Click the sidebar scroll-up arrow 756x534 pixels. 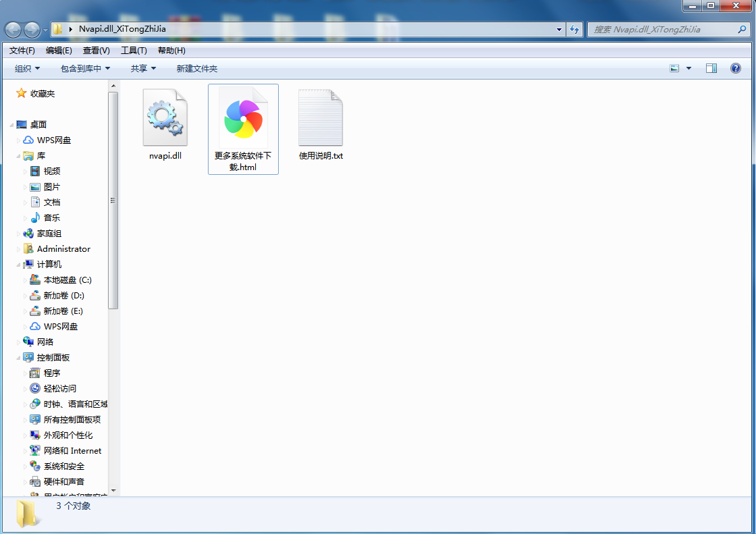(x=113, y=86)
